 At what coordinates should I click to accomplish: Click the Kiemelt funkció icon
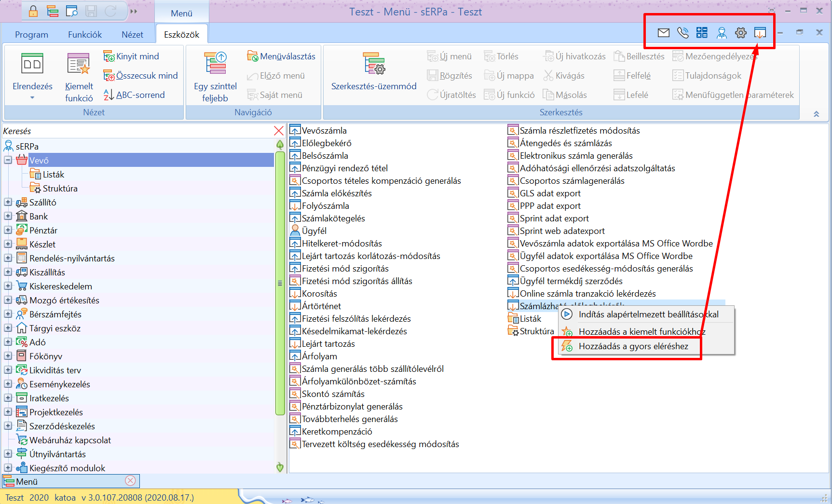point(79,77)
